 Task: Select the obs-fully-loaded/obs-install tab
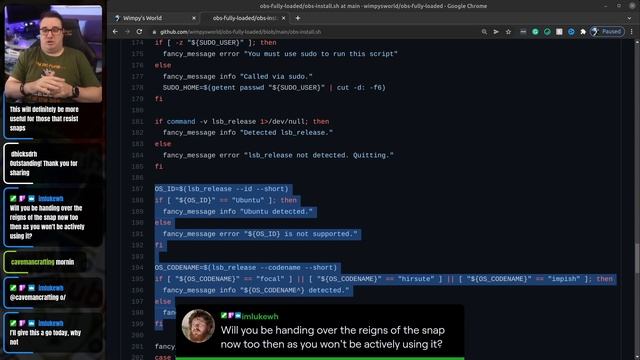(245, 18)
